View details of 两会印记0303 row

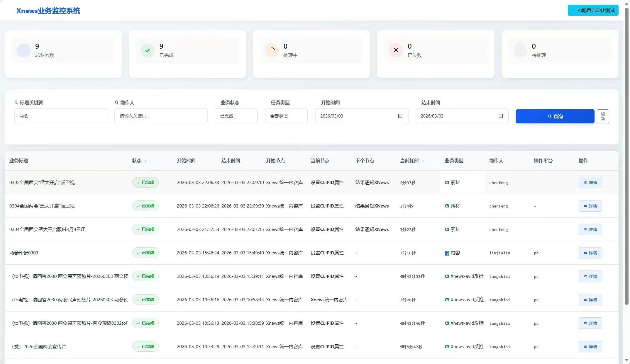590,253
